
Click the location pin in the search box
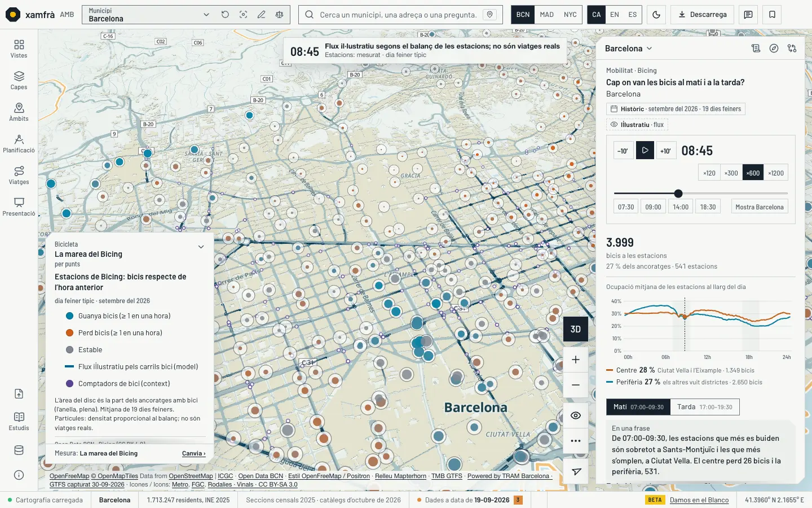click(489, 15)
